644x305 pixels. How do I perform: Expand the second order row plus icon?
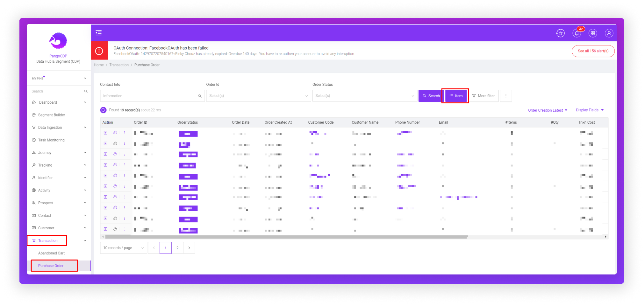[x=105, y=143]
